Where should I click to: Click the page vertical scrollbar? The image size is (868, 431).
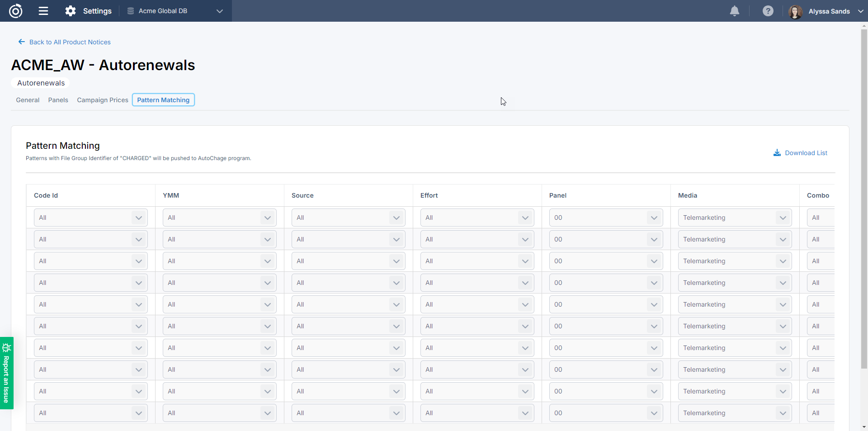click(864, 181)
